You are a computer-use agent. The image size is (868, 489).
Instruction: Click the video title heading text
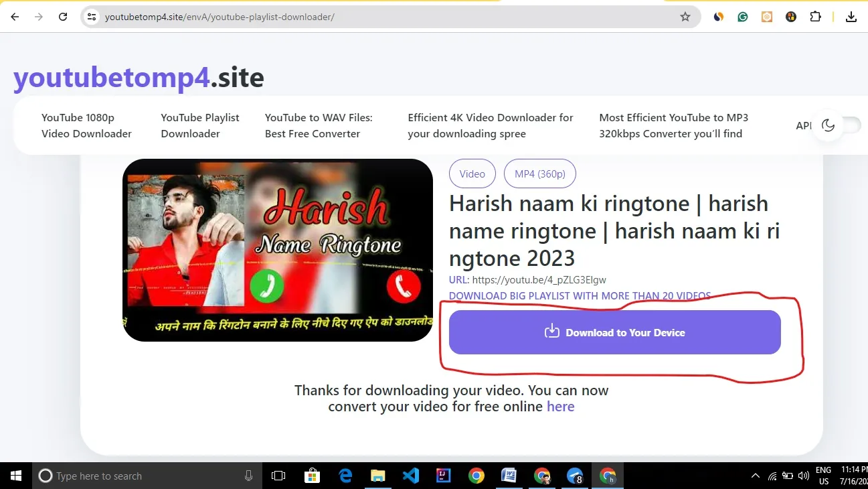click(614, 230)
